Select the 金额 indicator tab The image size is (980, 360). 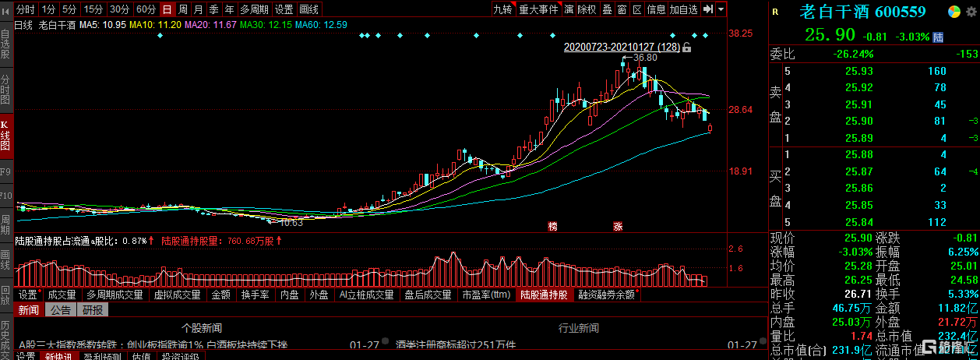pyautogui.click(x=221, y=295)
